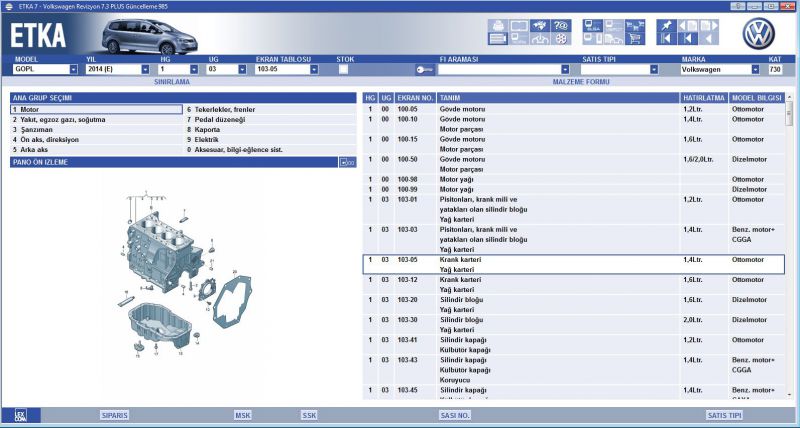
Task: Select main group 3 Şanzıman
Action: pos(96,130)
